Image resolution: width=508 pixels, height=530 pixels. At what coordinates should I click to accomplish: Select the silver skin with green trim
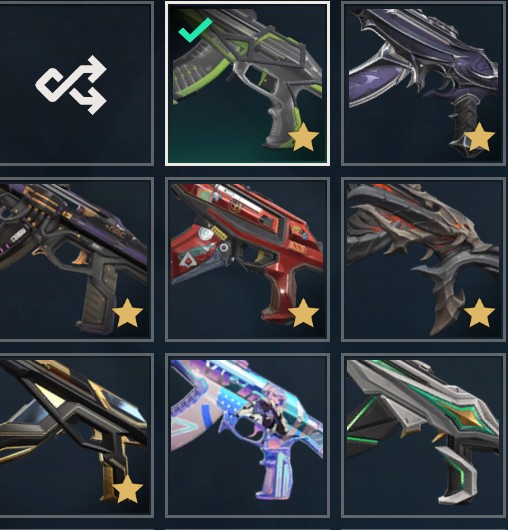coord(424,436)
